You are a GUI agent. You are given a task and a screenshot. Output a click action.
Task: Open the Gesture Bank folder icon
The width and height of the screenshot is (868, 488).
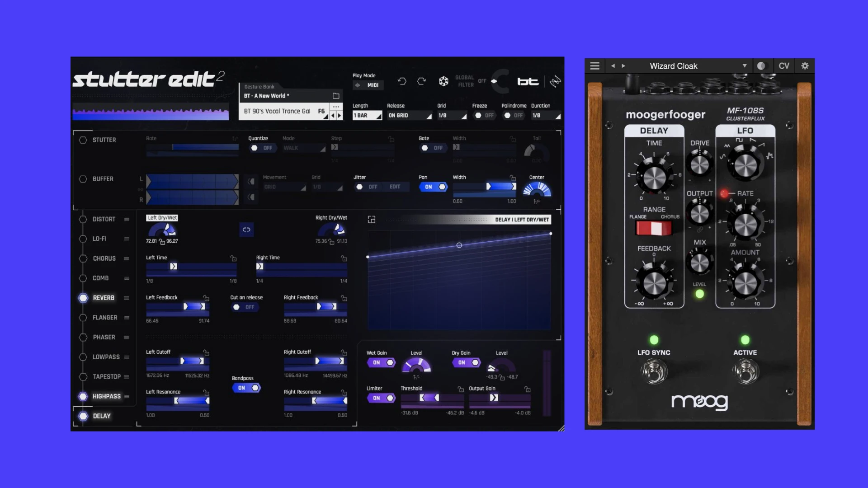(336, 96)
